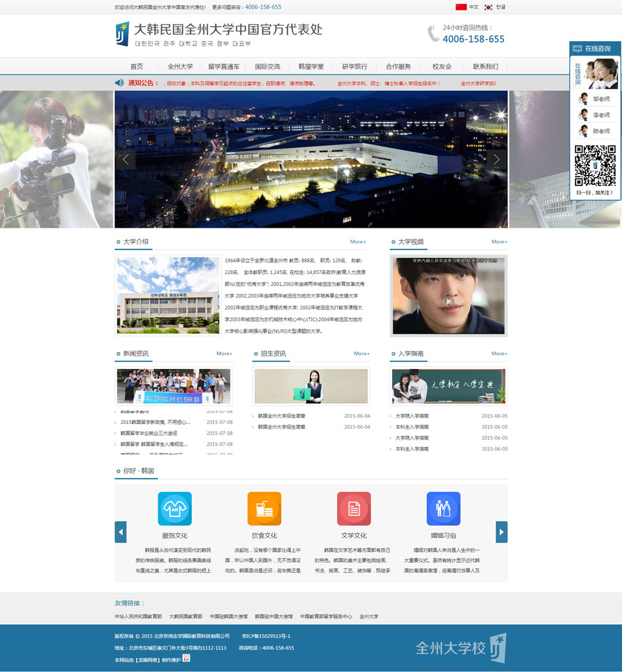Click the speaker icon beside 通知公告

click(119, 83)
